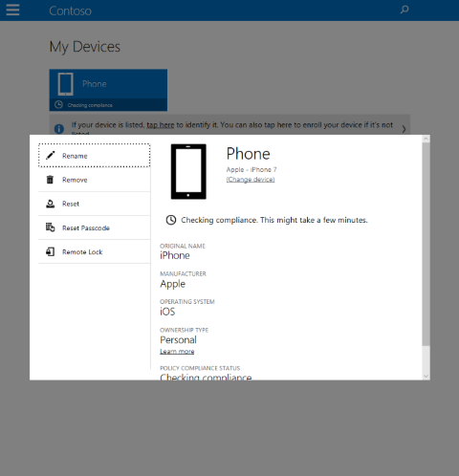The width and height of the screenshot is (459, 476).
Task: Click the 'ORIGINAL NAME' label
Action: pyautogui.click(x=183, y=246)
